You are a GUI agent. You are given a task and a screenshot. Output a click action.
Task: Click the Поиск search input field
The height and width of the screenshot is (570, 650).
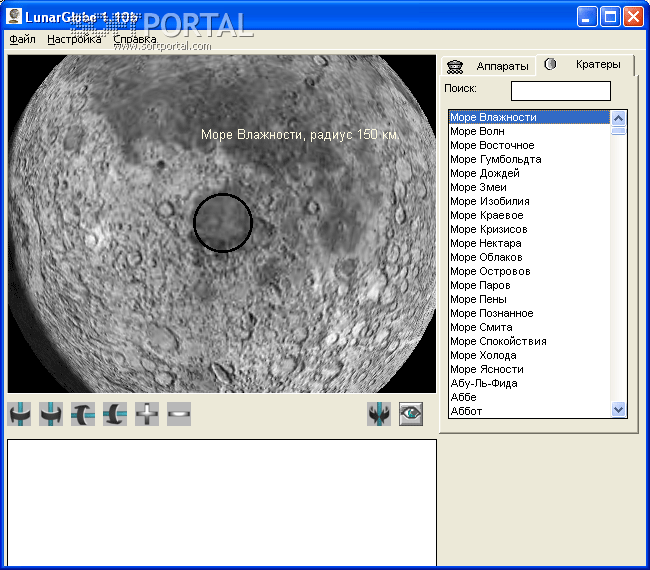560,91
